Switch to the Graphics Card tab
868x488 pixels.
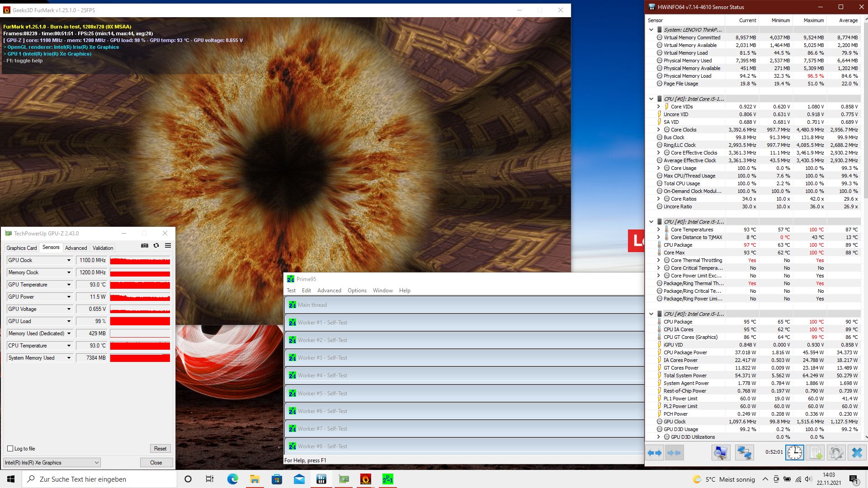(21, 248)
